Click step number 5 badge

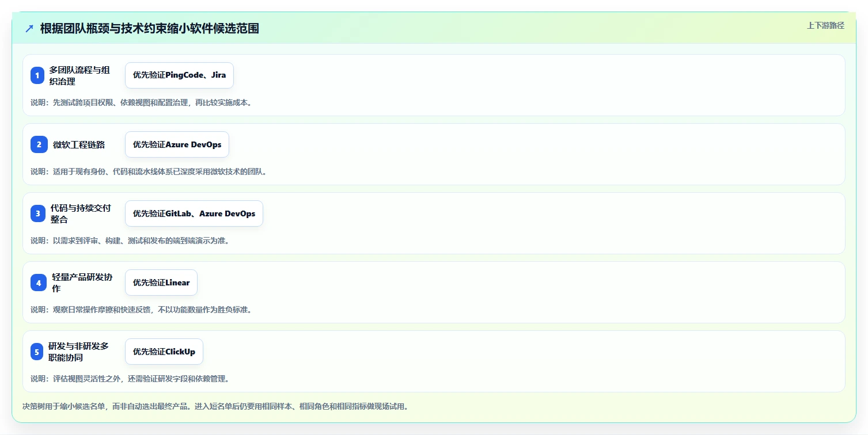(37, 352)
